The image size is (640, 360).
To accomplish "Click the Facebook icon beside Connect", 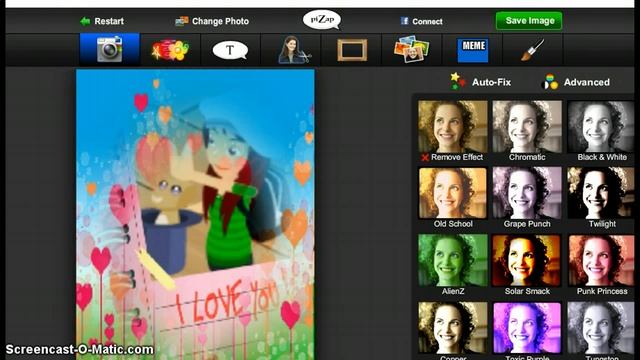I will coord(404,21).
